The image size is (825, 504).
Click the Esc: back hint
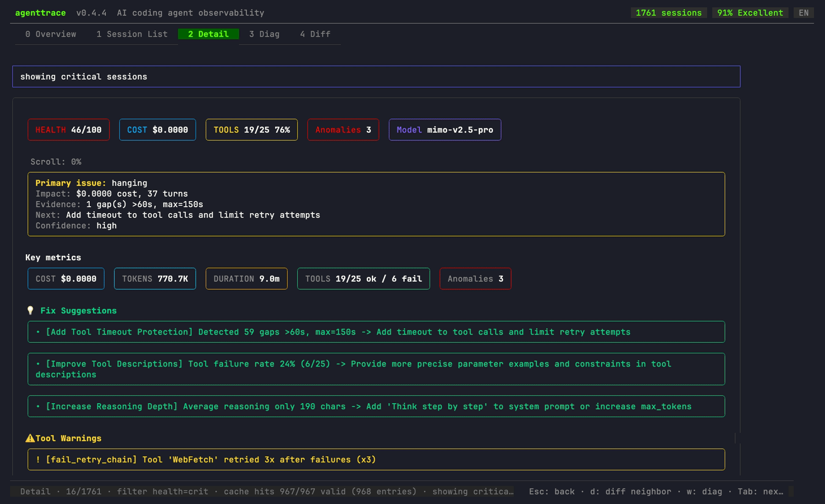[552, 492]
